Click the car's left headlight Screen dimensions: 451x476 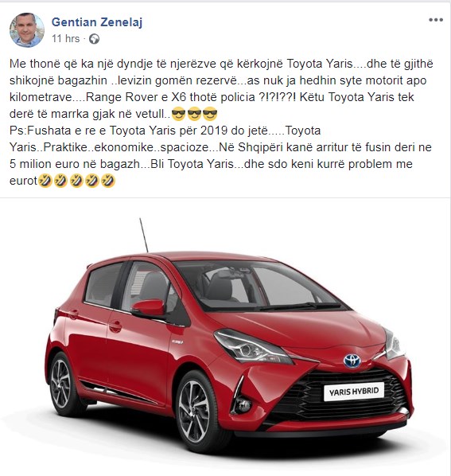pos(251,347)
